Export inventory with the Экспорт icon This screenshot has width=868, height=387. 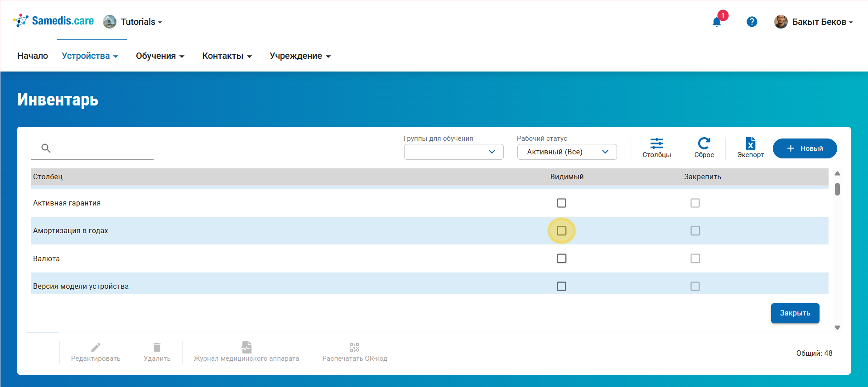750,148
